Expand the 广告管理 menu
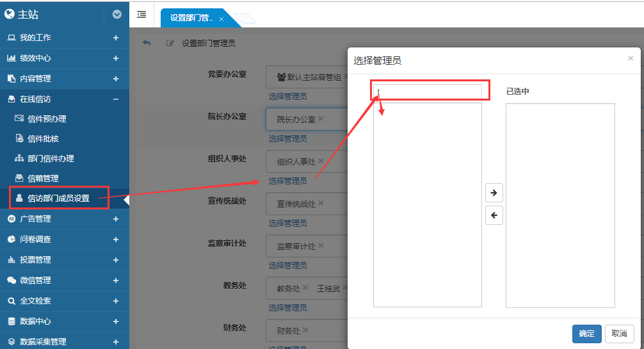Image resolution: width=644 pixels, height=349 pixels. click(116, 219)
